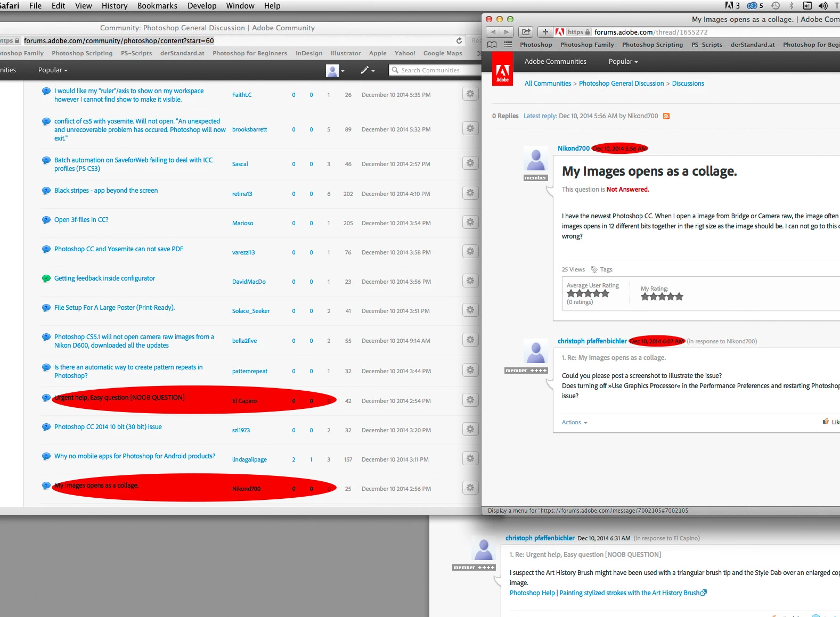Click the Adobe logo in front window

tap(502, 69)
